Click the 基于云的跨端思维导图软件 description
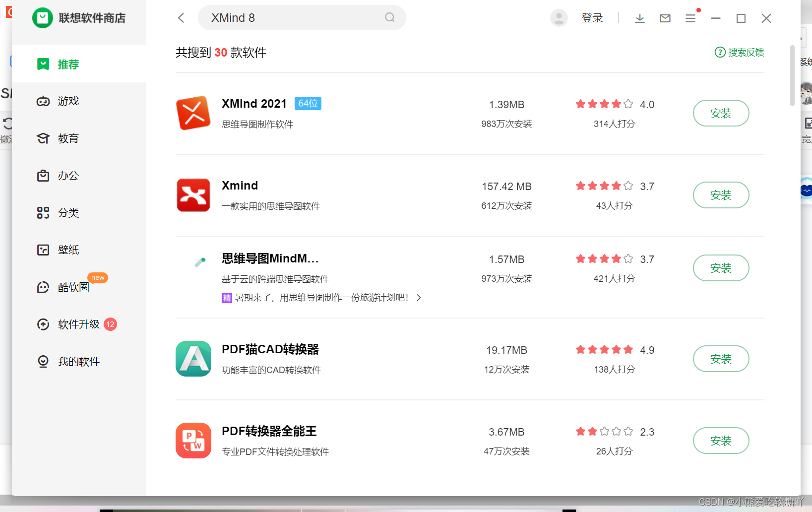Image resolution: width=812 pixels, height=512 pixels. coord(275,279)
